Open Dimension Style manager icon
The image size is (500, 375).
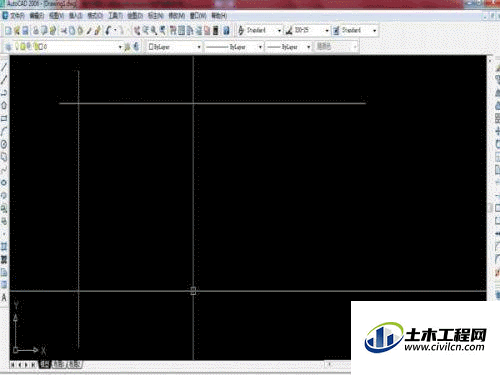pyautogui.click(x=289, y=31)
